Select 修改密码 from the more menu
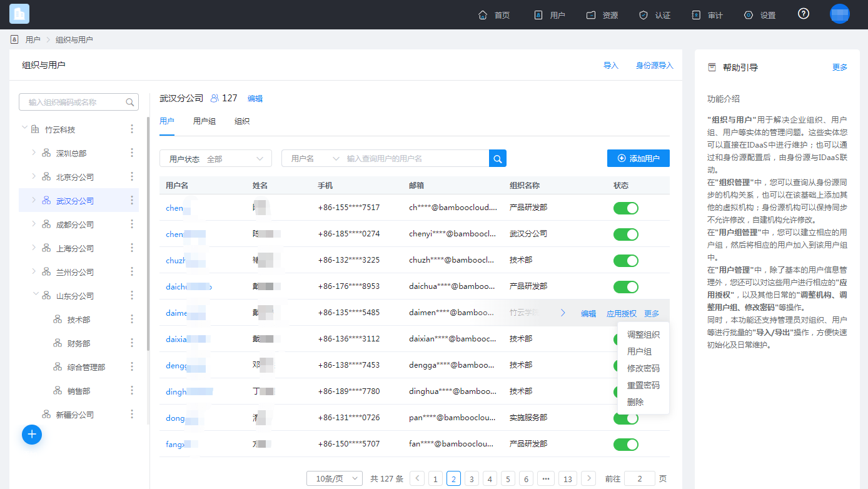The image size is (868, 489). coord(643,368)
